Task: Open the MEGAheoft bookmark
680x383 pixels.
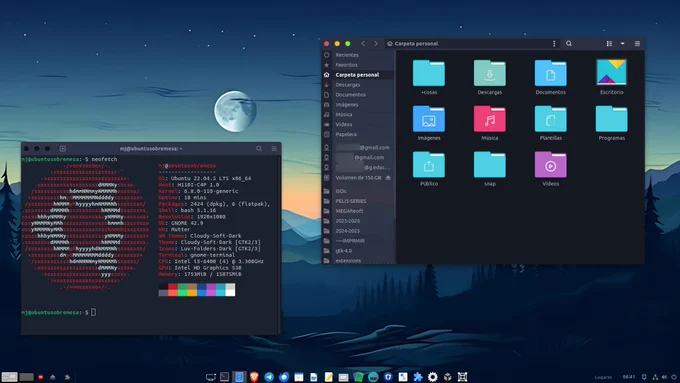Action: coord(349,211)
